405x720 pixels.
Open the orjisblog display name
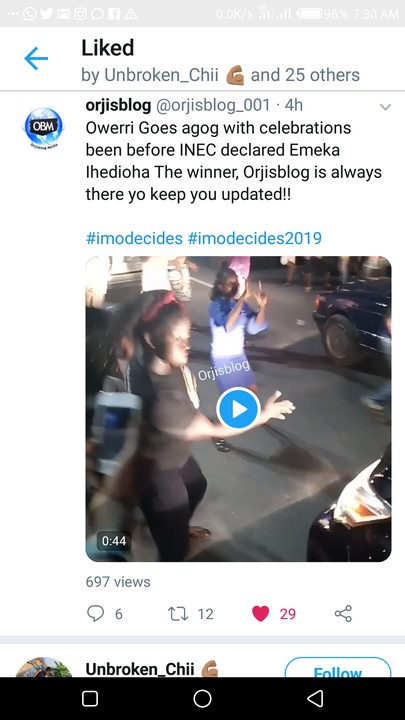point(118,106)
